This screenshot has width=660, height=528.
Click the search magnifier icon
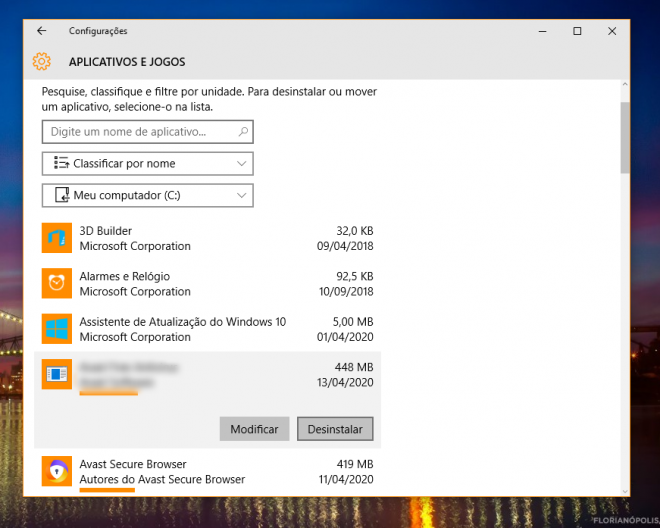tap(243, 132)
